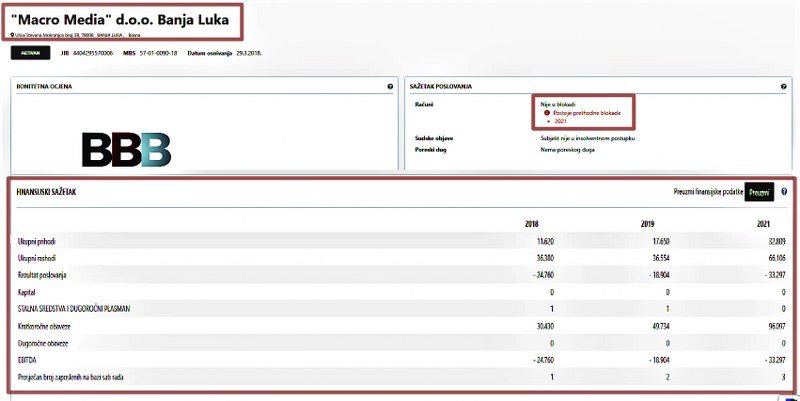Open help icon in Bonitetna ocjena panel
The image size is (800, 401).
(x=390, y=87)
